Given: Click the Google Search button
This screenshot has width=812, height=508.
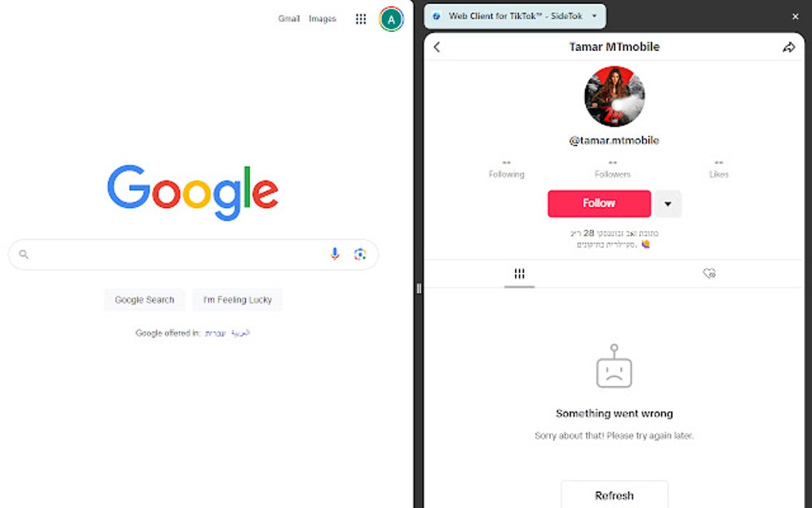Looking at the screenshot, I should pos(144,300).
